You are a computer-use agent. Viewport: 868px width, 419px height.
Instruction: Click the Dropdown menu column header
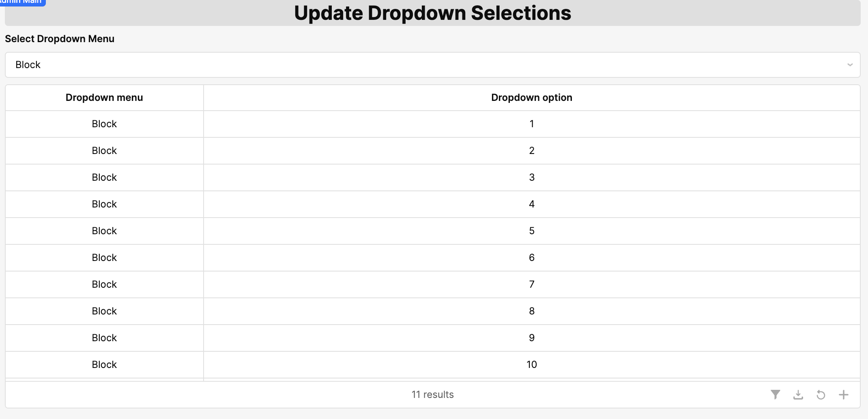point(104,98)
